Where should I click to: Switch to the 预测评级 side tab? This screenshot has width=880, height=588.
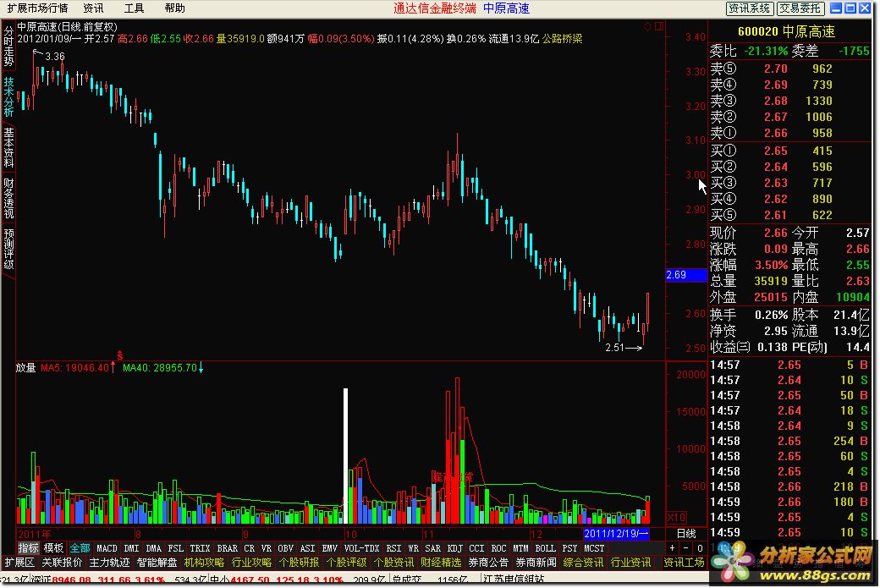pos(8,249)
